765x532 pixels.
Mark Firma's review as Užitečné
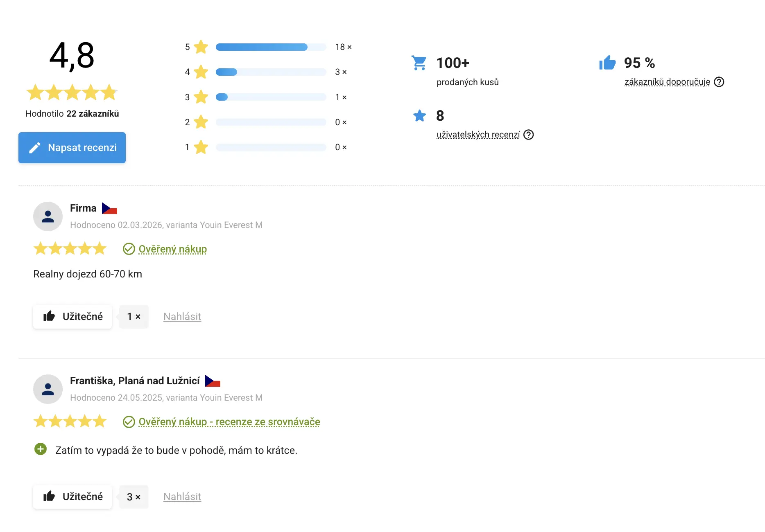(72, 316)
